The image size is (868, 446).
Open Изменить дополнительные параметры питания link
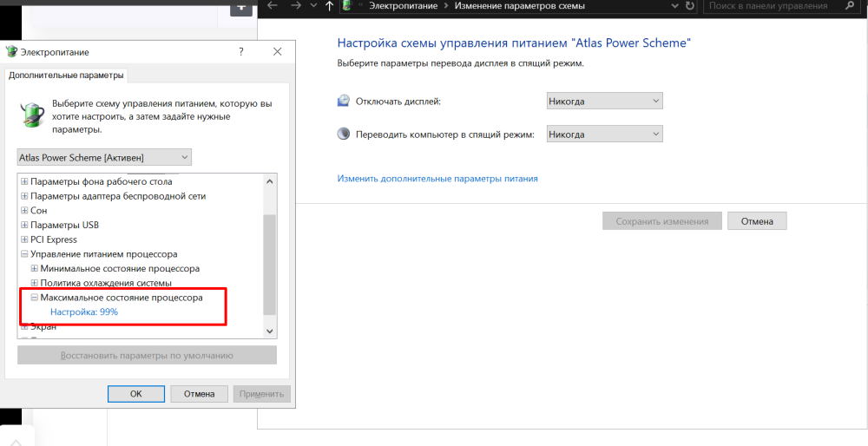coord(437,179)
